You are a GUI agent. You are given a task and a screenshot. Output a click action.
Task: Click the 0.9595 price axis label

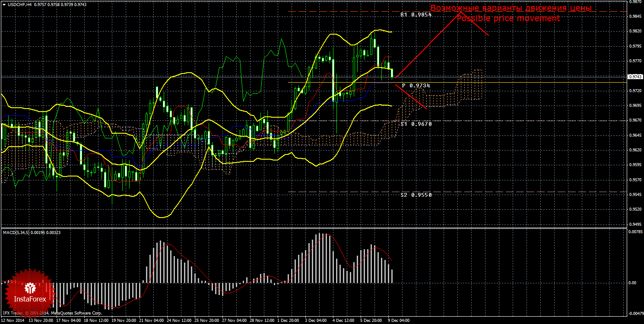coord(634,165)
